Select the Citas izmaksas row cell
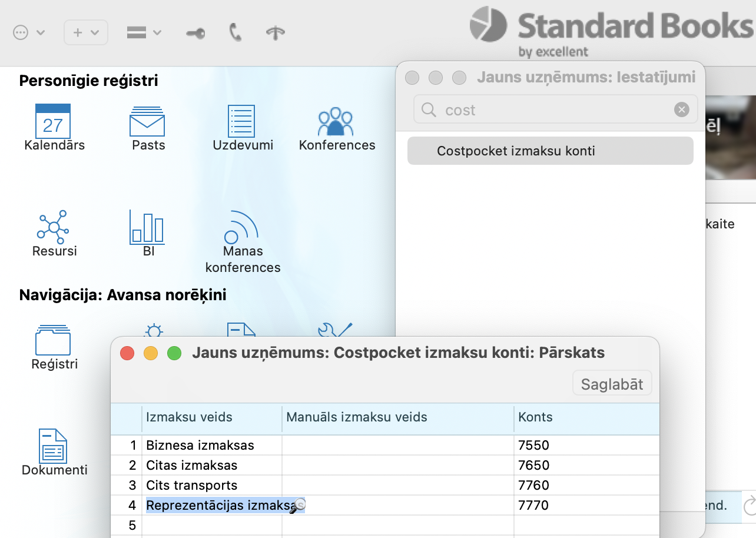The image size is (756, 538). [211, 466]
